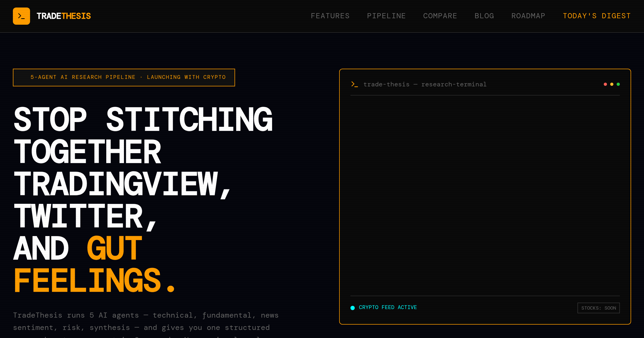644x338 pixels.
Task: Click the green dot in the terminal header
Action: pos(618,84)
